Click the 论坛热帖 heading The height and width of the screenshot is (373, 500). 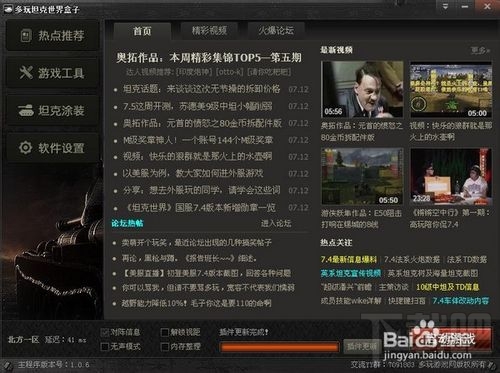point(127,223)
